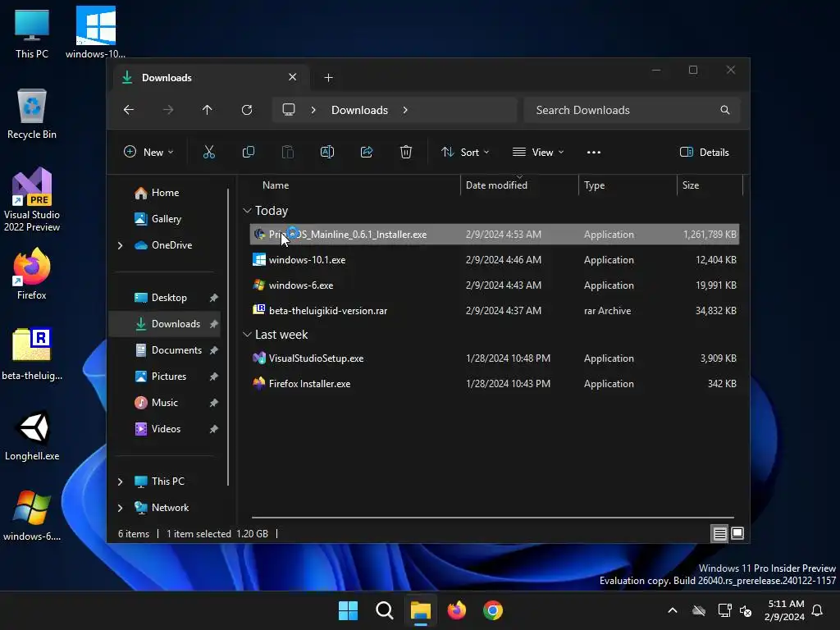This screenshot has width=840, height=630.
Task: Refresh the Downloads folder view
Action: click(247, 110)
